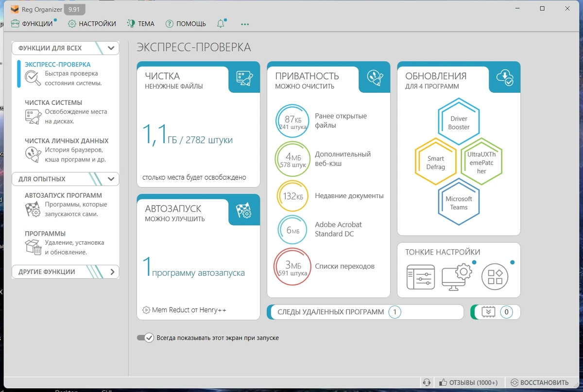Click the Driver Booster hexagon
This screenshot has width=583, height=392.
pyautogui.click(x=459, y=122)
